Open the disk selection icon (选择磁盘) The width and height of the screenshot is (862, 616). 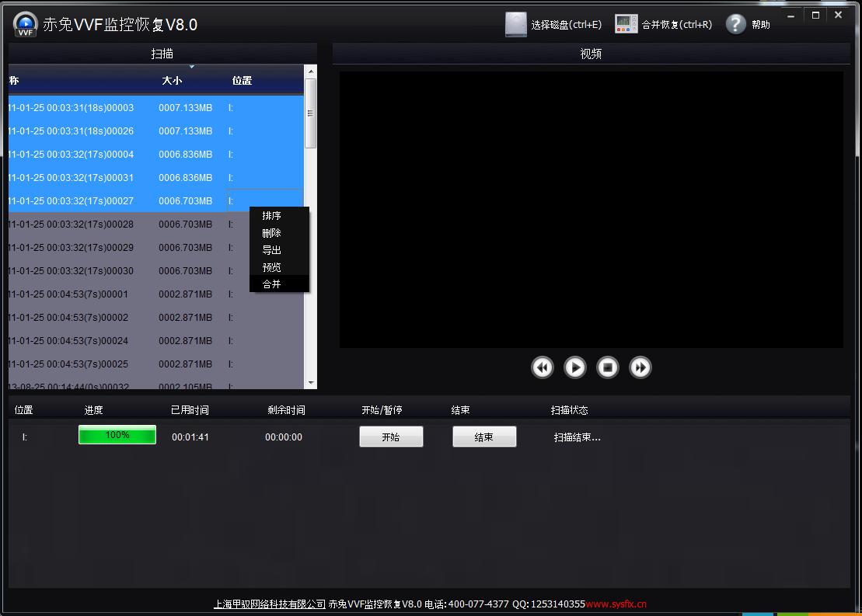(x=516, y=24)
